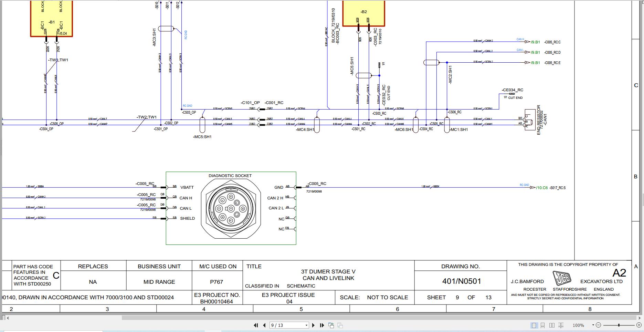Click the yellow -B2 block

[x=364, y=13]
